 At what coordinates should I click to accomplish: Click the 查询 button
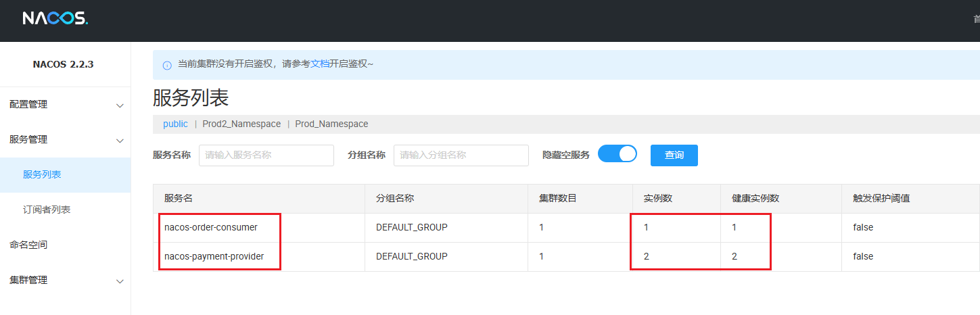point(674,155)
